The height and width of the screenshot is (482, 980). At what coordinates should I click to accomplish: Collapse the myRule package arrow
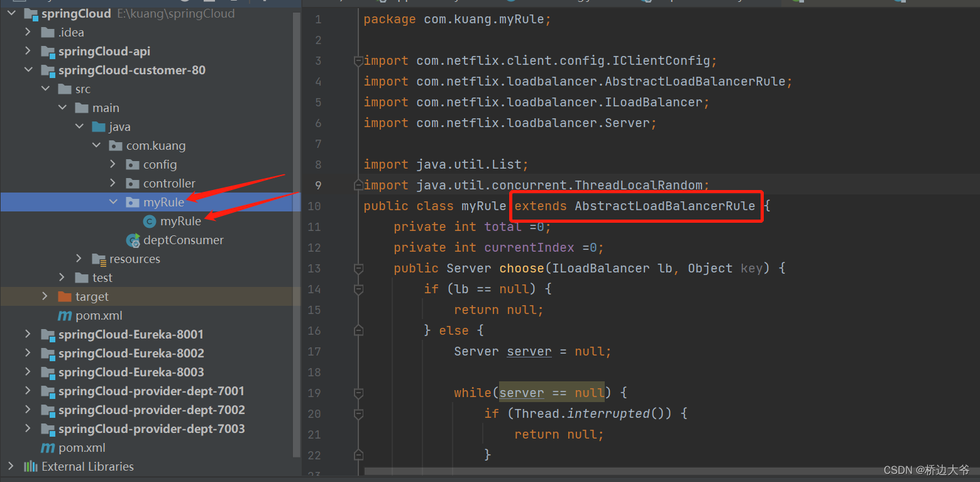click(x=113, y=202)
